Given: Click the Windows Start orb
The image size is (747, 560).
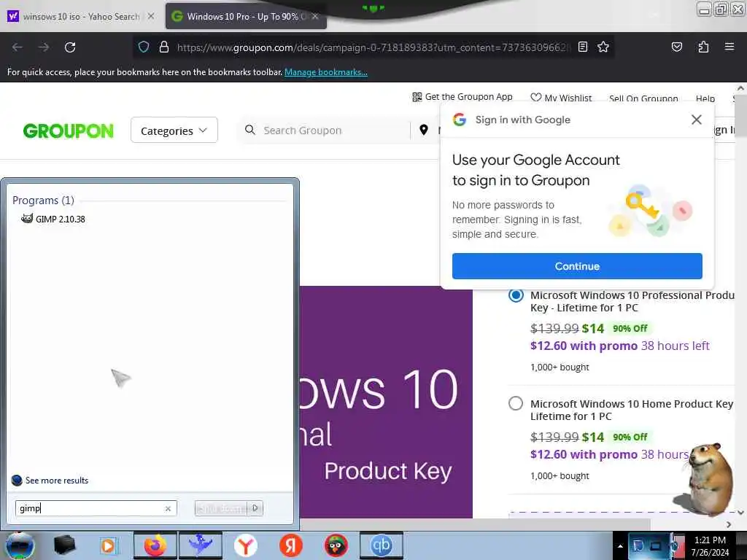Looking at the screenshot, I should (20, 545).
